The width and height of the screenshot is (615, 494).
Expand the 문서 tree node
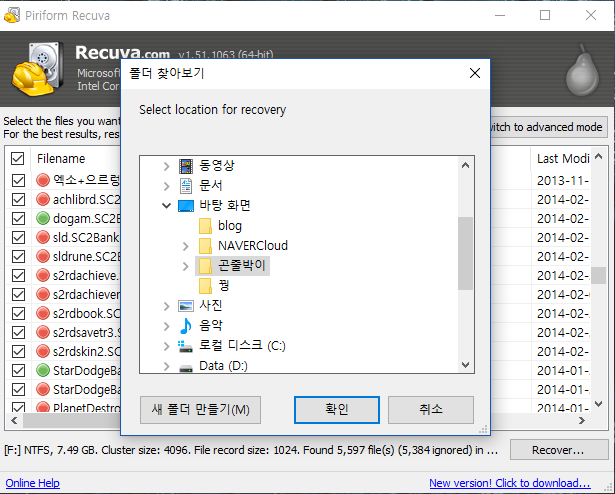(167, 186)
